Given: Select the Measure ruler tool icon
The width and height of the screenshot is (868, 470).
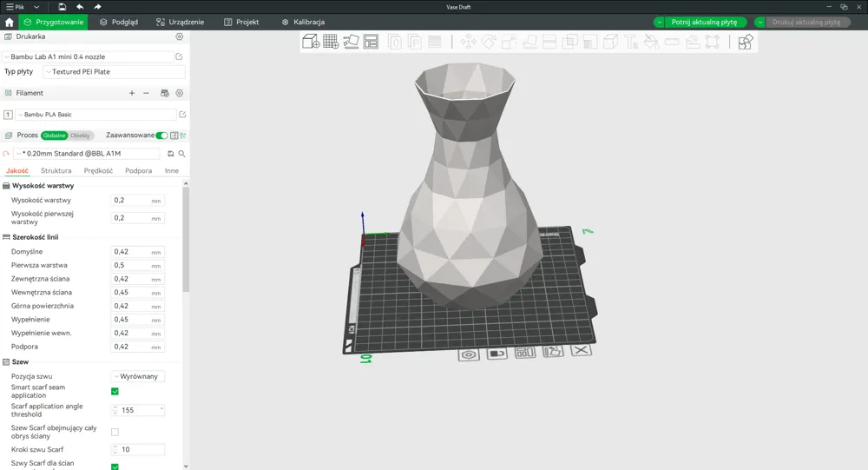Looking at the screenshot, I should click(672, 42).
